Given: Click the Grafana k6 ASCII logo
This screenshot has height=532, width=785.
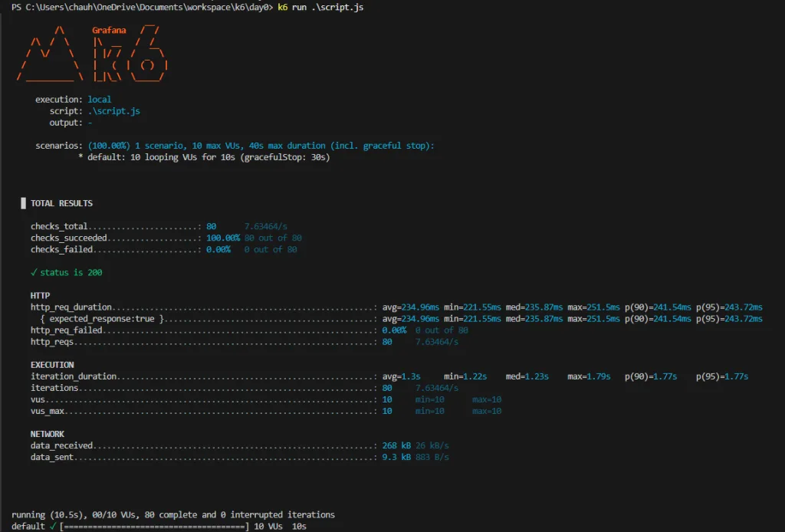Looking at the screenshot, I should coord(92,54).
